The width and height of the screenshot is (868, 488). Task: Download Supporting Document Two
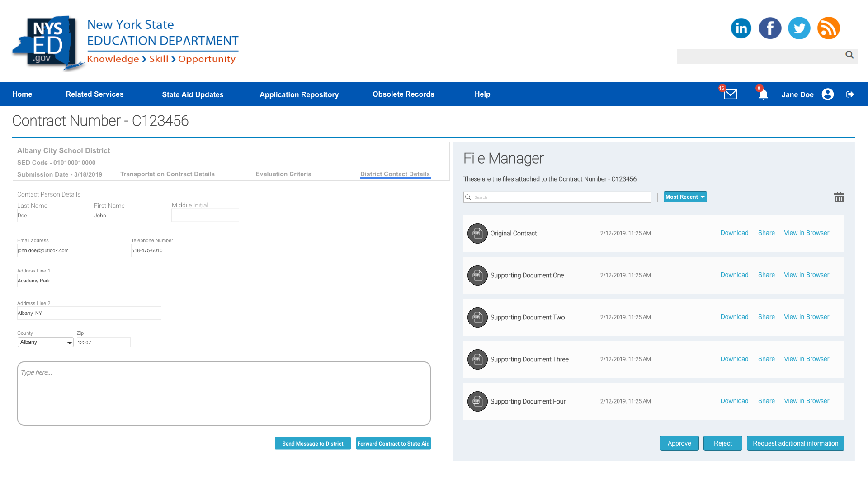[x=734, y=317]
